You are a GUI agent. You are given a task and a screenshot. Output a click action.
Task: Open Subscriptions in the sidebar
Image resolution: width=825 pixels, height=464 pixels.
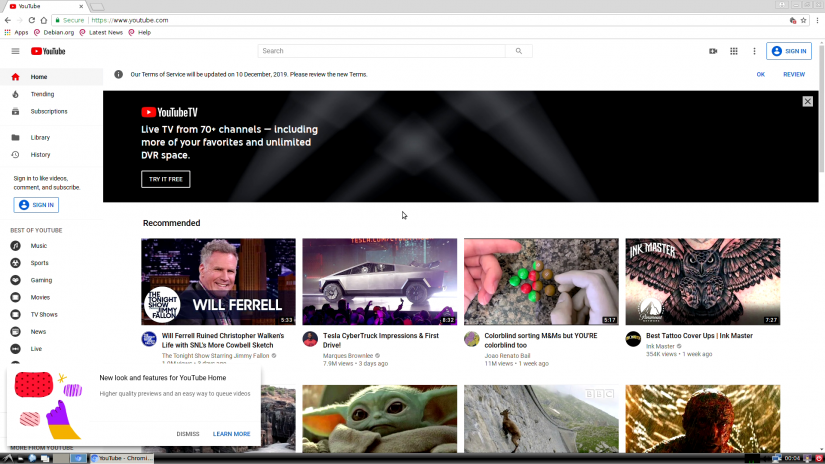[x=49, y=111]
